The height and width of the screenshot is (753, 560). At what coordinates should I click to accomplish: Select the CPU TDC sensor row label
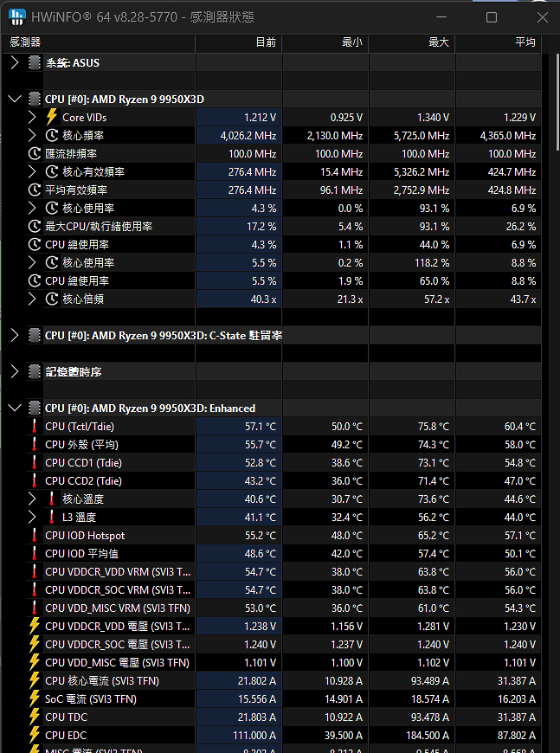(67, 717)
